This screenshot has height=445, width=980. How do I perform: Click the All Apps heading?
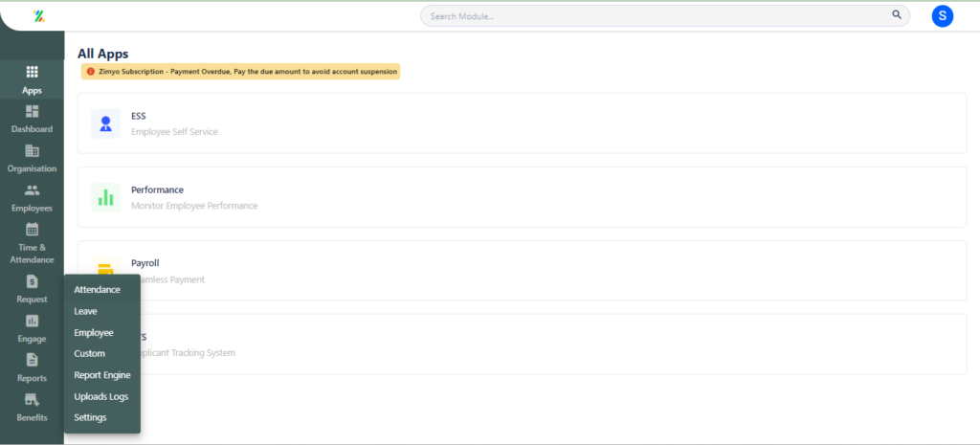pyautogui.click(x=103, y=54)
